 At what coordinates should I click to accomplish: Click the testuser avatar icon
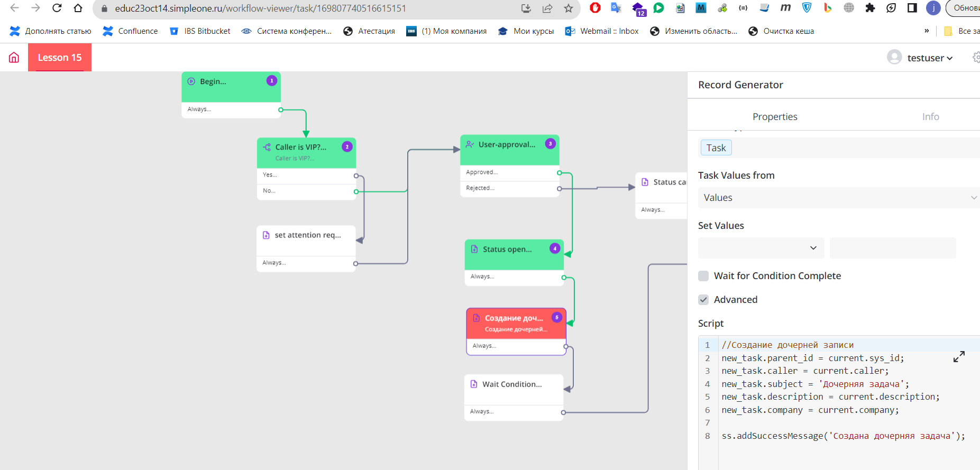point(894,57)
